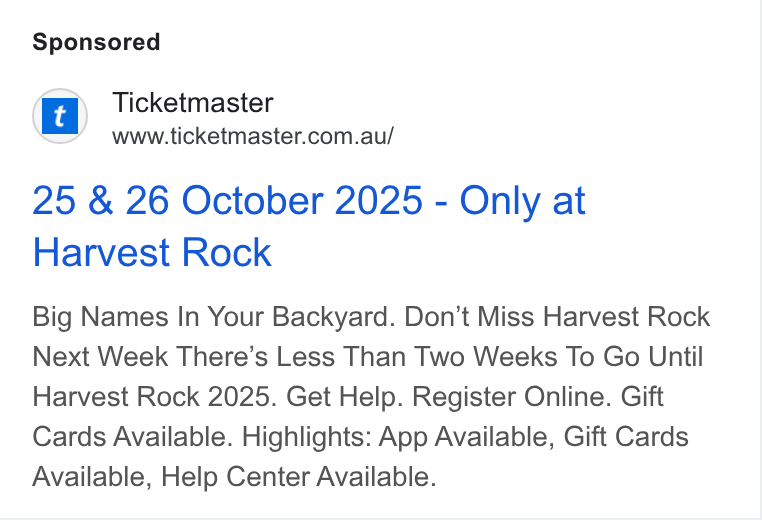This screenshot has height=520, width=762.
Task: Visit the www.ticketmaster.com.au URL
Action: tap(253, 136)
